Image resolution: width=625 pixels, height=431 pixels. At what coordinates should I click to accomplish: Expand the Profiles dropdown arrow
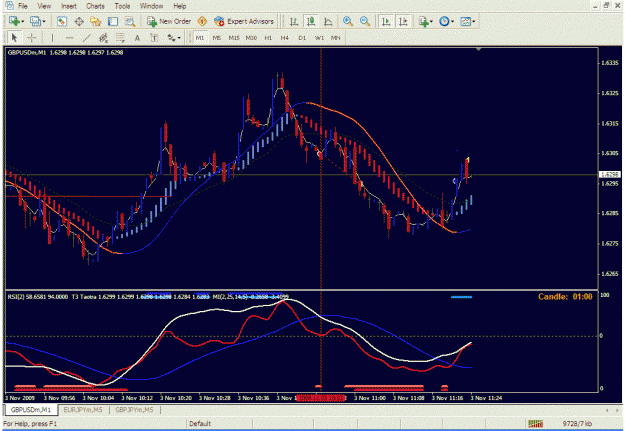click(x=44, y=22)
